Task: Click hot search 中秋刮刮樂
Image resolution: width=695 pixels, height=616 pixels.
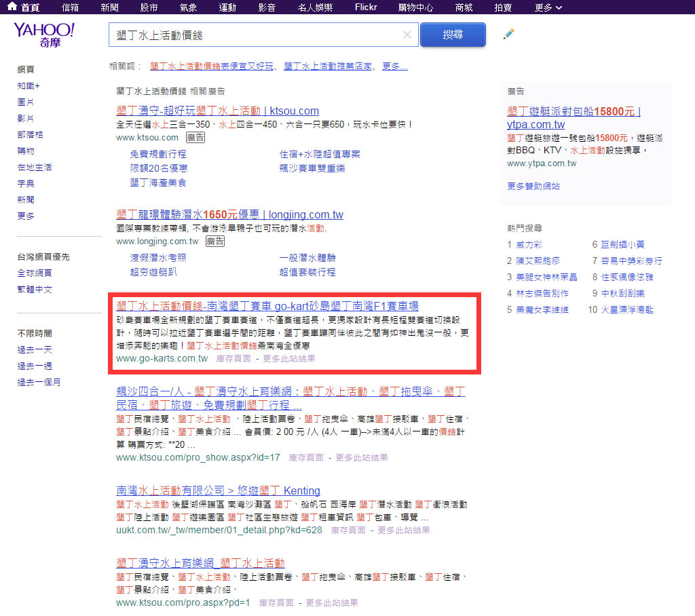Action: coord(623,293)
